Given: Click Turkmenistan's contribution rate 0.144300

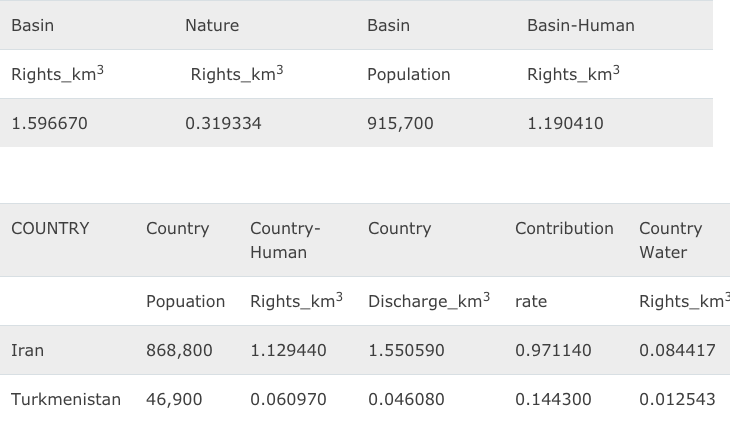Looking at the screenshot, I should (x=553, y=400).
